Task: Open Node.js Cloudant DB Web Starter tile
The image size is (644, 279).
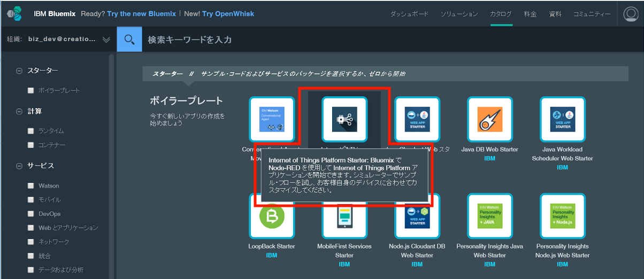Action: [417, 216]
